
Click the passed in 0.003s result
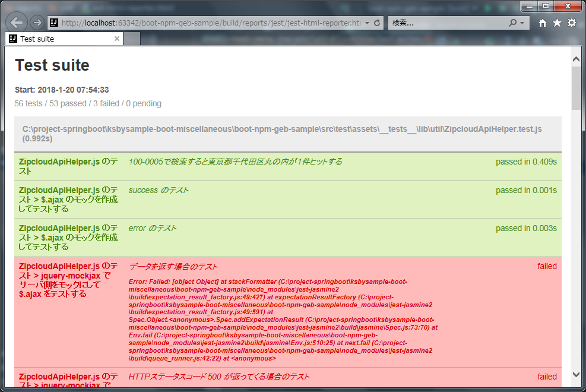click(526, 228)
